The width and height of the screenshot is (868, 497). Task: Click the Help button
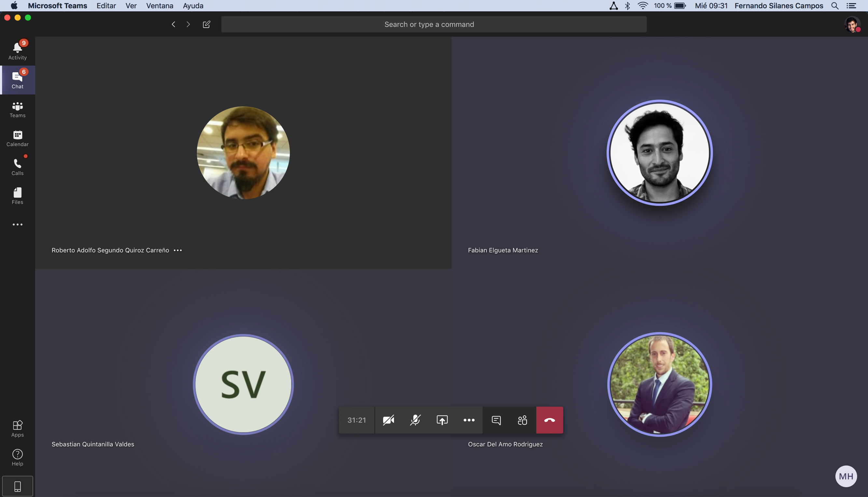pyautogui.click(x=18, y=457)
